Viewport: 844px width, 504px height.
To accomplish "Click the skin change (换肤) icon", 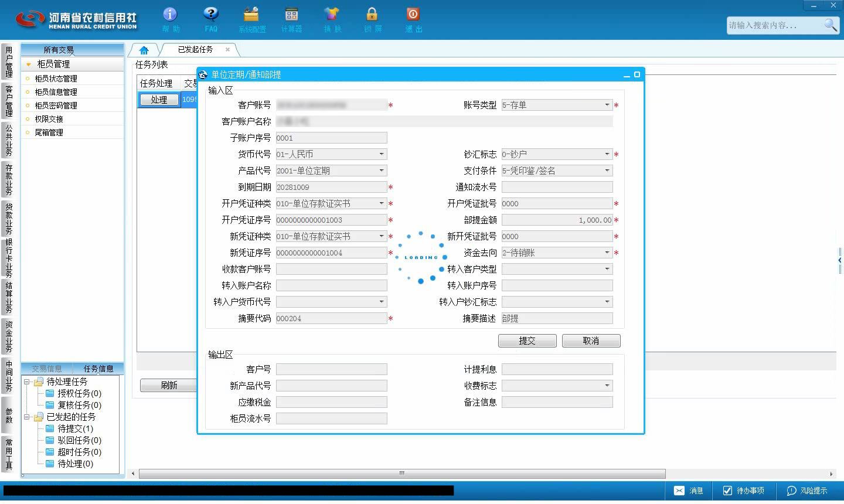I will [x=332, y=19].
